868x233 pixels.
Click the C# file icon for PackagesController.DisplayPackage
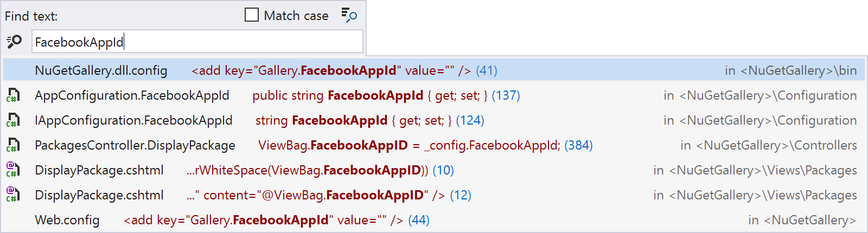tap(13, 145)
